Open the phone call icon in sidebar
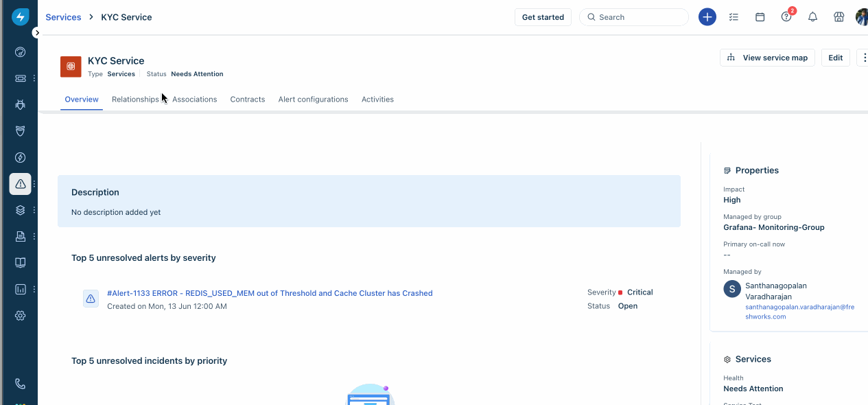 coord(20,383)
